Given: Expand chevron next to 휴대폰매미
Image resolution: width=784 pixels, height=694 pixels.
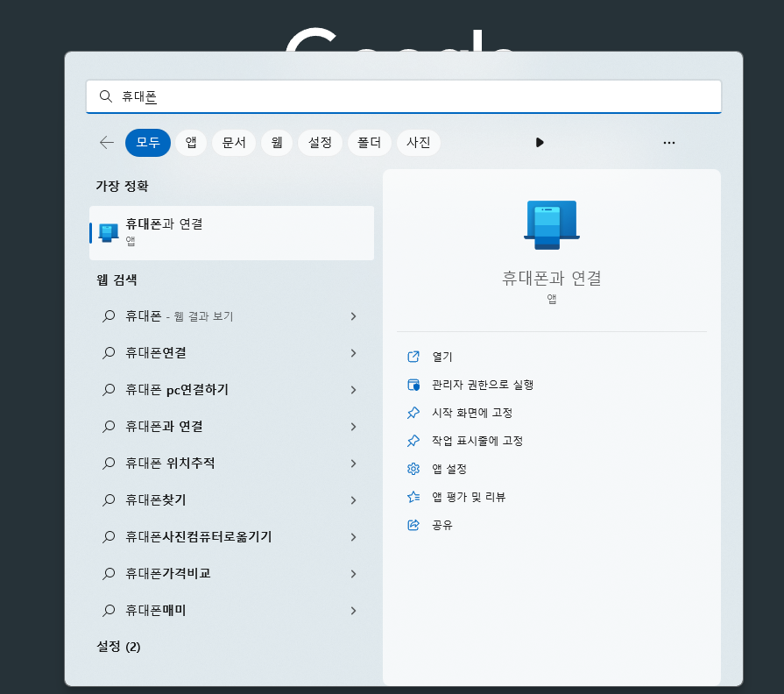Looking at the screenshot, I should point(354,610).
